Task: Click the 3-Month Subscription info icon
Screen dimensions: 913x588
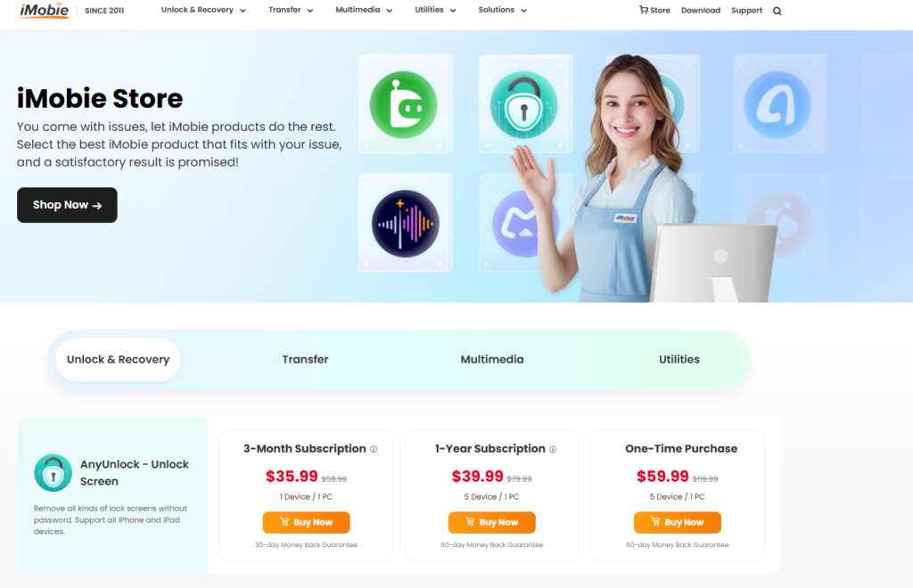Action: click(374, 449)
